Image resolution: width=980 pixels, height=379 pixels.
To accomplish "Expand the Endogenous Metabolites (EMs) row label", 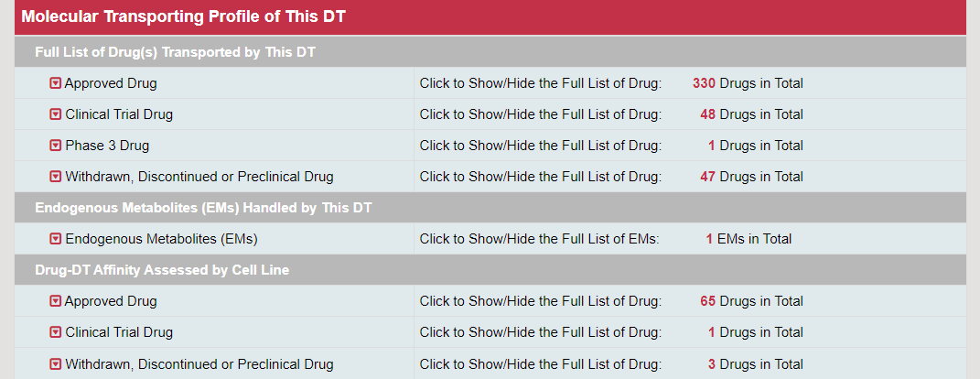I will pos(161,239).
